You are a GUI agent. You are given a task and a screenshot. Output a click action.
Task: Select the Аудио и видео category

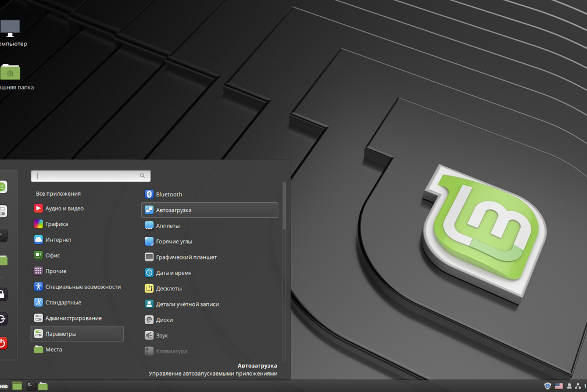click(x=77, y=208)
